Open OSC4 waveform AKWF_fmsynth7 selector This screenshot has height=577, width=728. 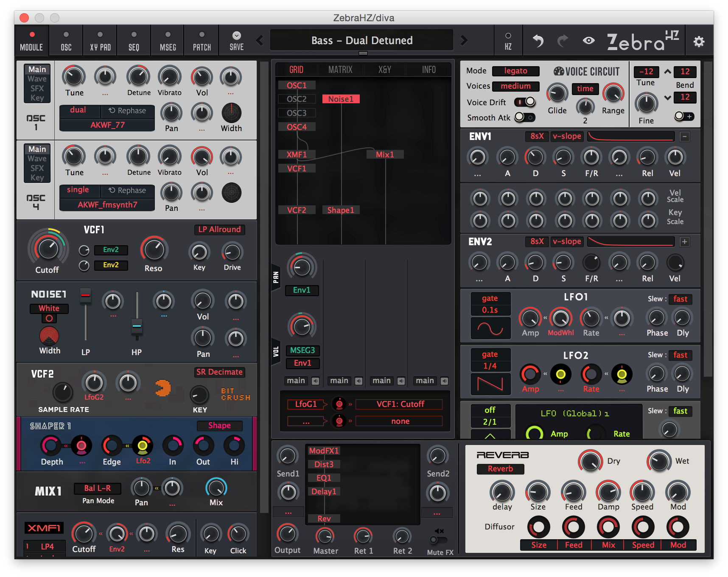coord(107,205)
